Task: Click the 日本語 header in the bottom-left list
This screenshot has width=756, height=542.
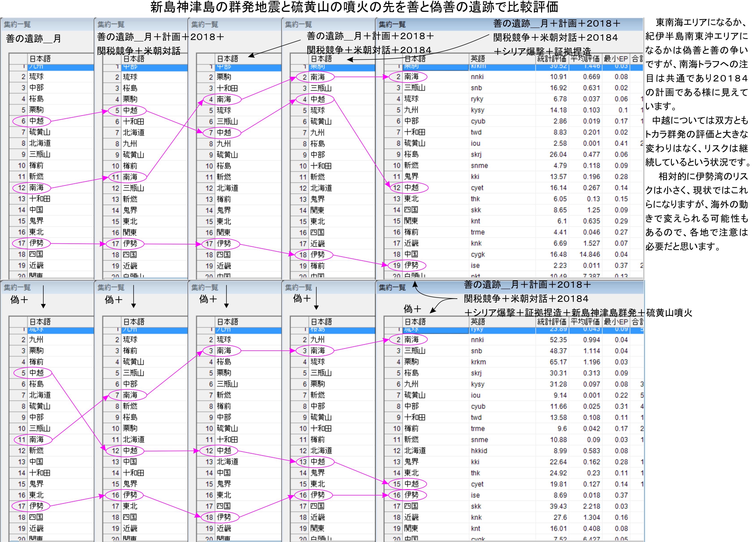Action: click(x=40, y=322)
